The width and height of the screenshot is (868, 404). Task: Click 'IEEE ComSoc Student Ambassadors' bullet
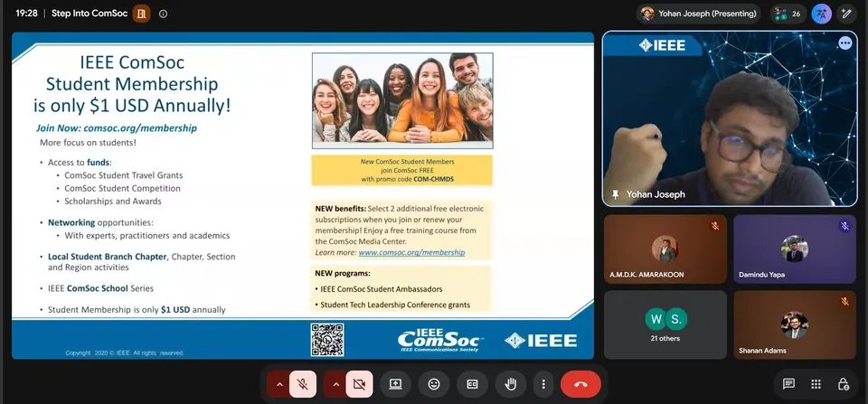[382, 289]
